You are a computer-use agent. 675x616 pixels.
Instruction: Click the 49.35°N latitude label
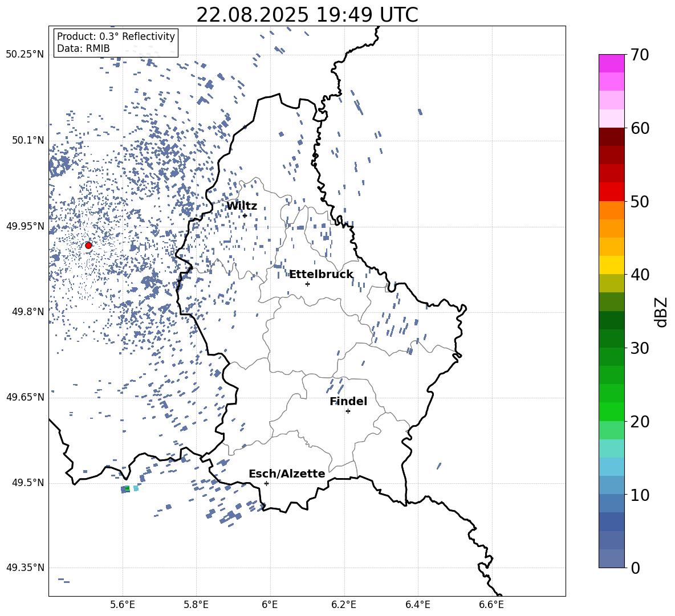(x=25, y=568)
